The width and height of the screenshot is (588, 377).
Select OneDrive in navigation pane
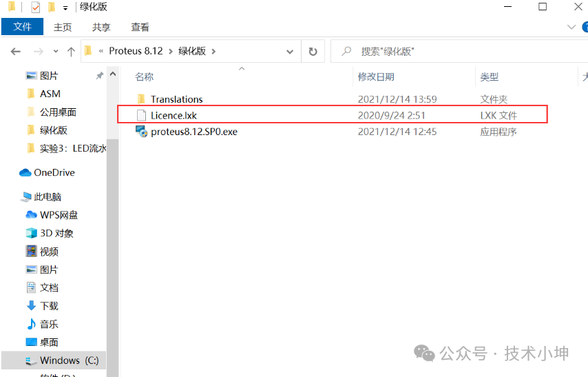click(54, 173)
